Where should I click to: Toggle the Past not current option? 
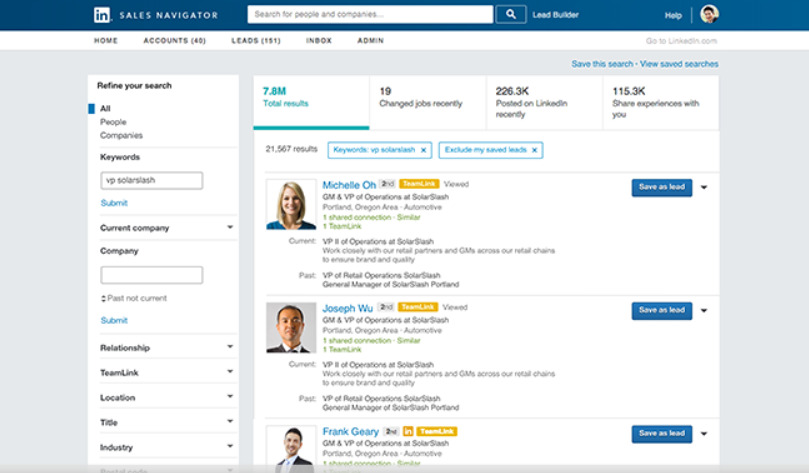[x=134, y=298]
